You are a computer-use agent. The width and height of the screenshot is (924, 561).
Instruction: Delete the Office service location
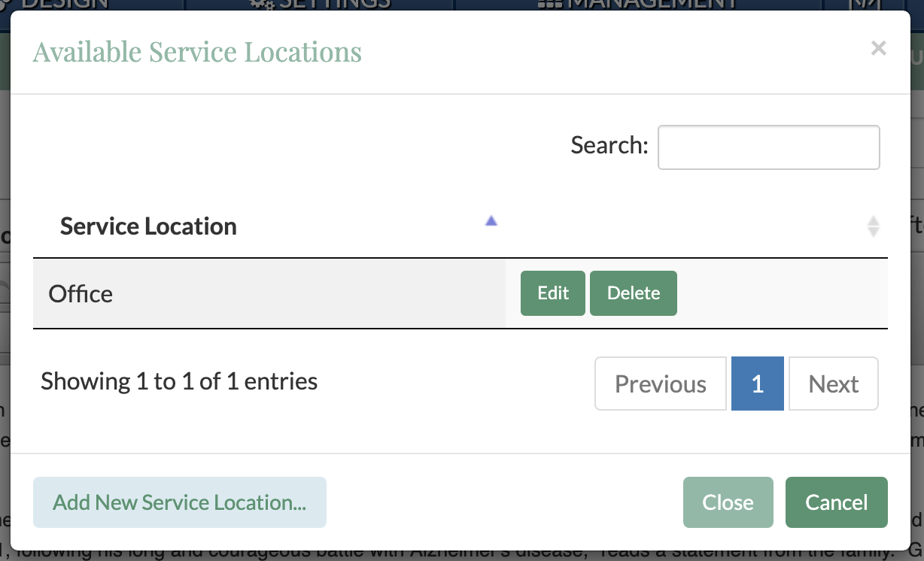[633, 293]
